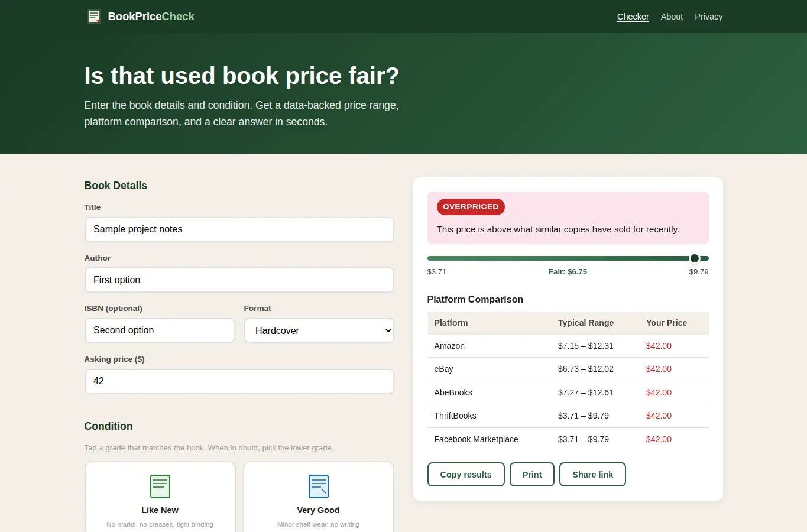Click the Amazon platform row name
The width and height of the screenshot is (807, 532).
(x=449, y=346)
